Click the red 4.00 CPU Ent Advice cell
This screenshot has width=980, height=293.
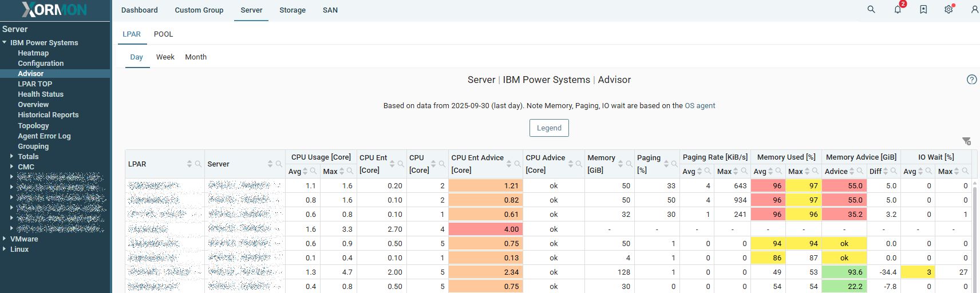[485, 229]
